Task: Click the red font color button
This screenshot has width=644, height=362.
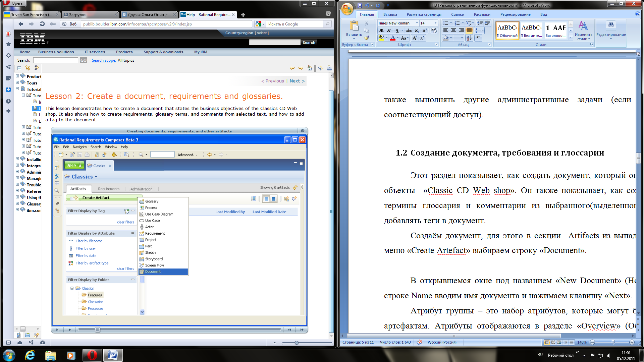Action: (393, 38)
